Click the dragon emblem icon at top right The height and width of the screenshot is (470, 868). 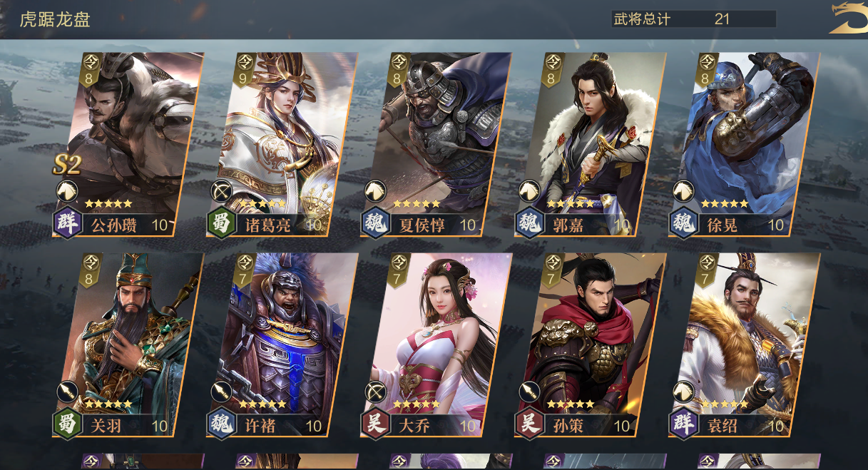pyautogui.click(x=849, y=19)
